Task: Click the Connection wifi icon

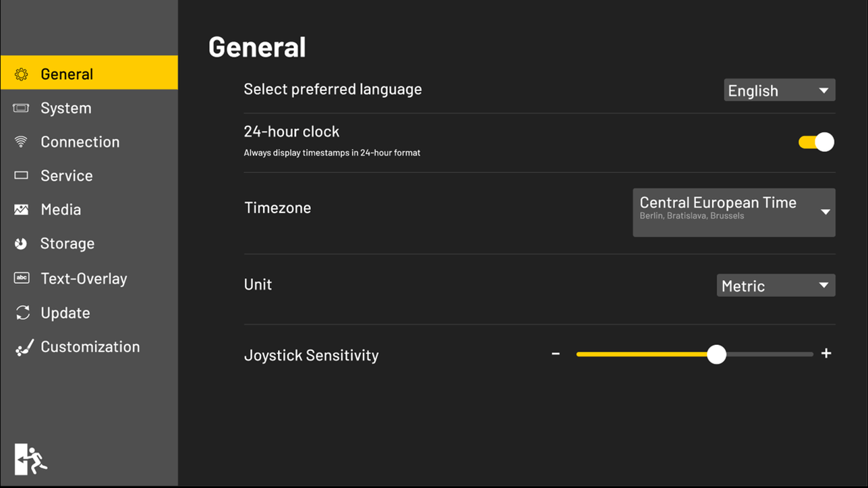Action: coord(22,142)
